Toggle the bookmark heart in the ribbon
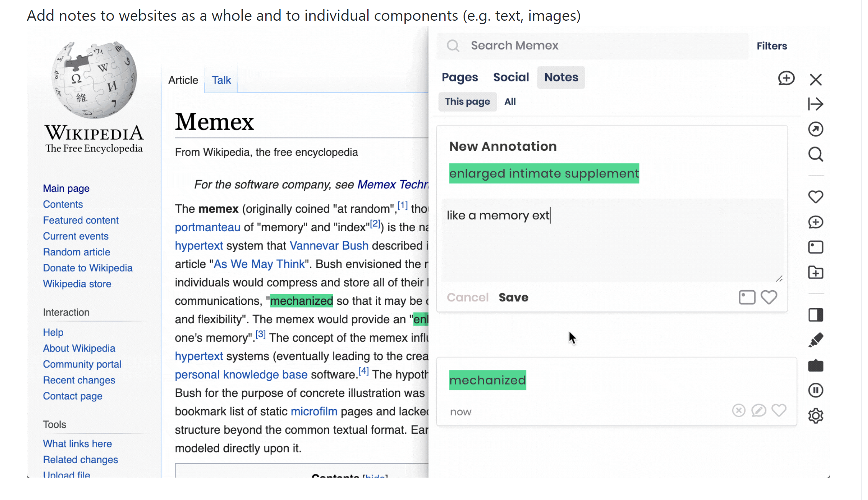This screenshot has height=500, width=868. (815, 197)
